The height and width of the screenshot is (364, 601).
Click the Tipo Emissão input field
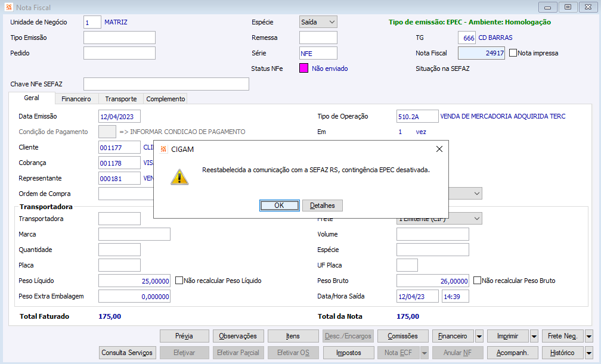click(x=119, y=38)
